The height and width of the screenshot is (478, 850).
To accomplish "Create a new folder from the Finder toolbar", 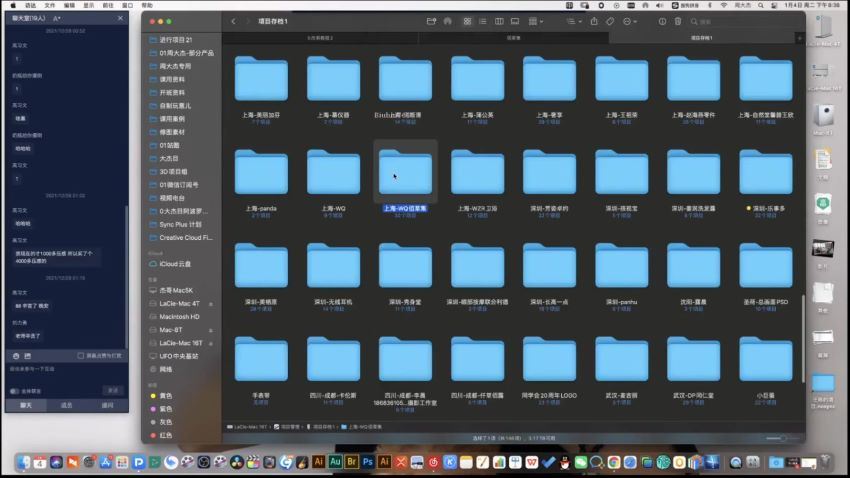I will coord(431,22).
